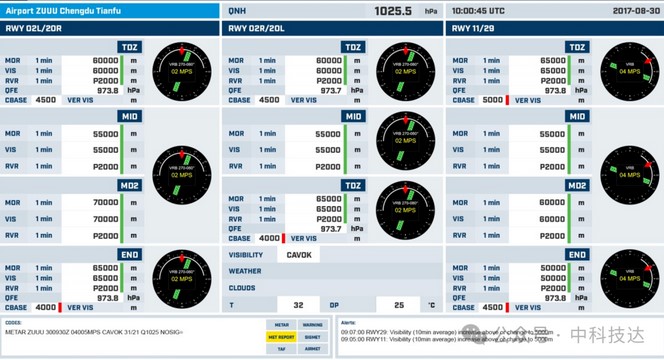Click CBASE 4500 in RWY 02L/20R TDZ
The width and height of the screenshot is (664, 360).
point(46,100)
